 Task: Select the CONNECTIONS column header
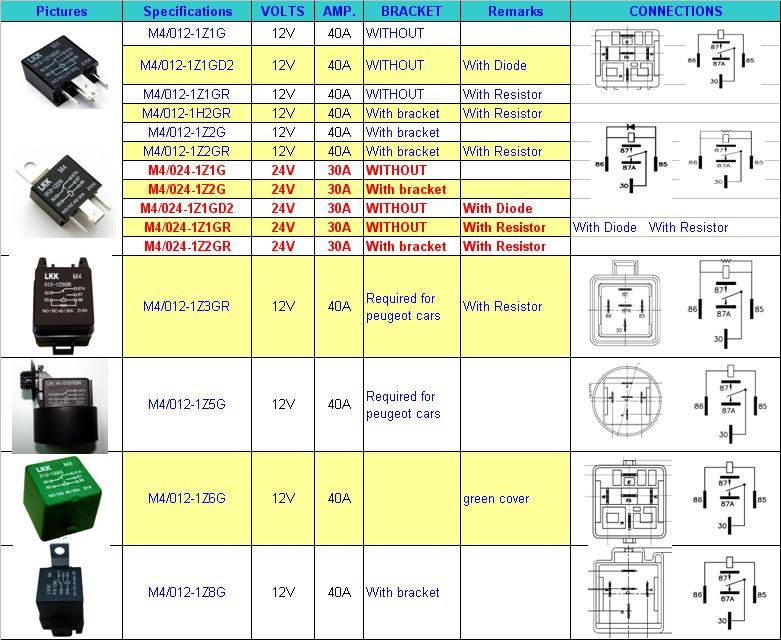point(675,12)
